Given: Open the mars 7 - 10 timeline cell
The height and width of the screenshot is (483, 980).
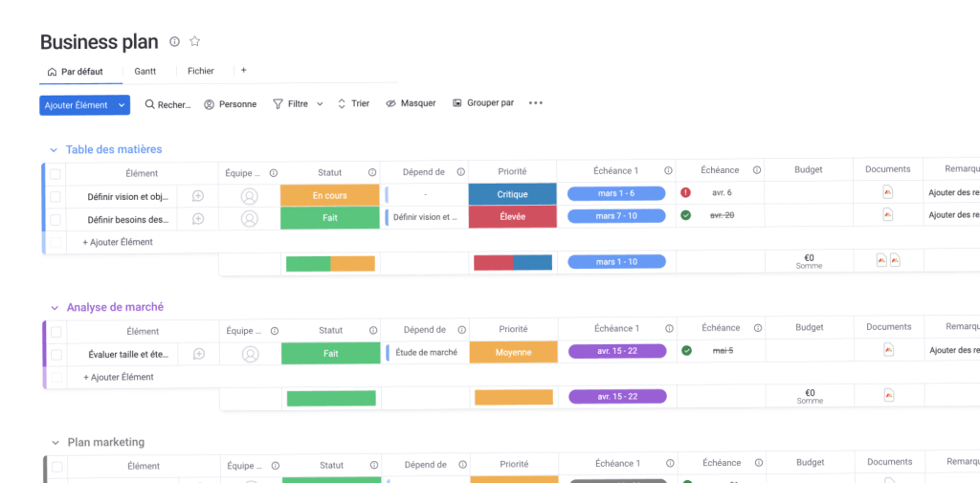Looking at the screenshot, I should pos(616,215).
